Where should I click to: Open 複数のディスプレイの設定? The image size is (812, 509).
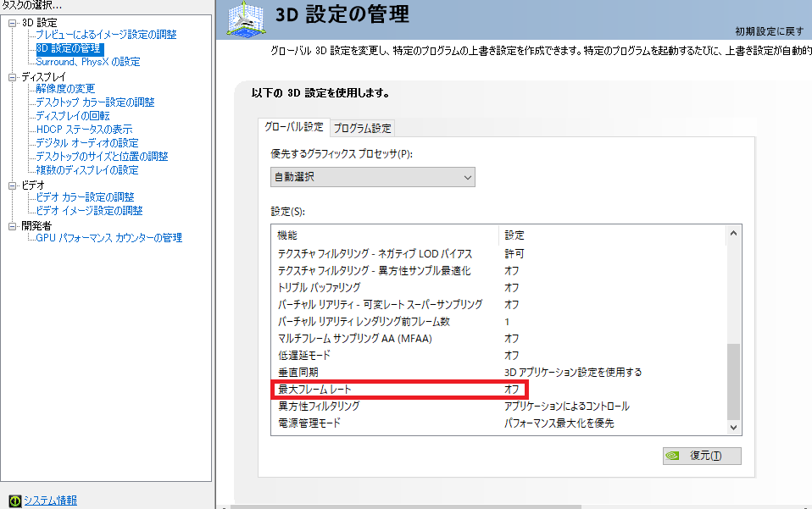click(x=87, y=170)
